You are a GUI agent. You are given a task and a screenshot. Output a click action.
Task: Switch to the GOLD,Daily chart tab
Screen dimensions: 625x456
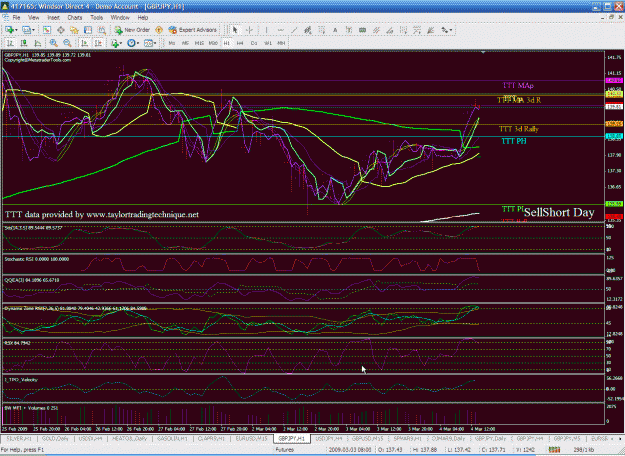pos(55,438)
